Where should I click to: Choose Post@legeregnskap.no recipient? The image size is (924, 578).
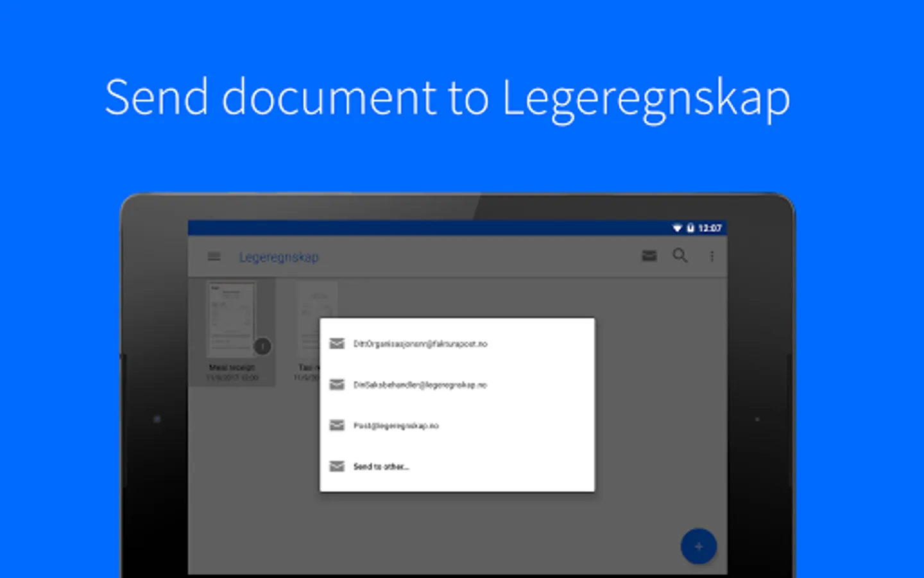[x=457, y=426]
